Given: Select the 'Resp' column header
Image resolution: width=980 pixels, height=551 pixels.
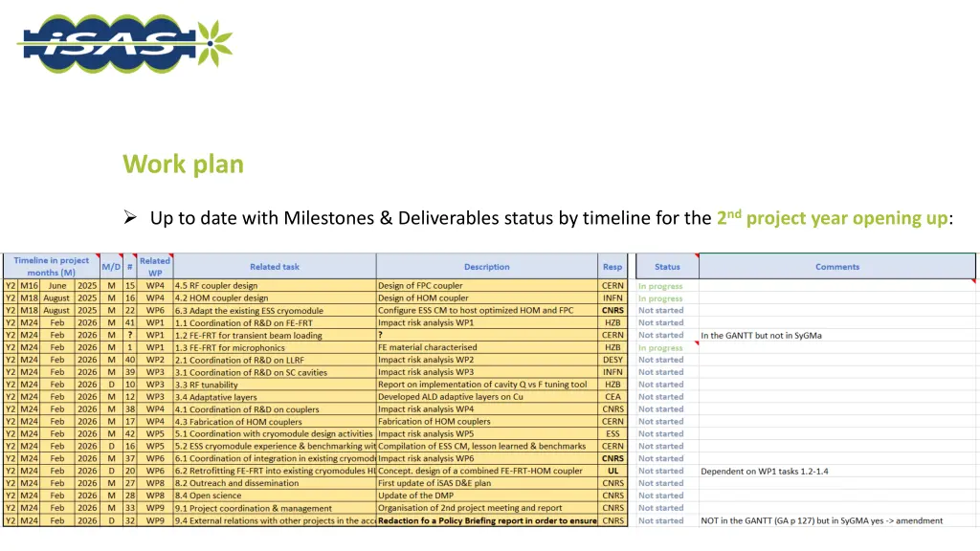Looking at the screenshot, I should click(612, 267).
